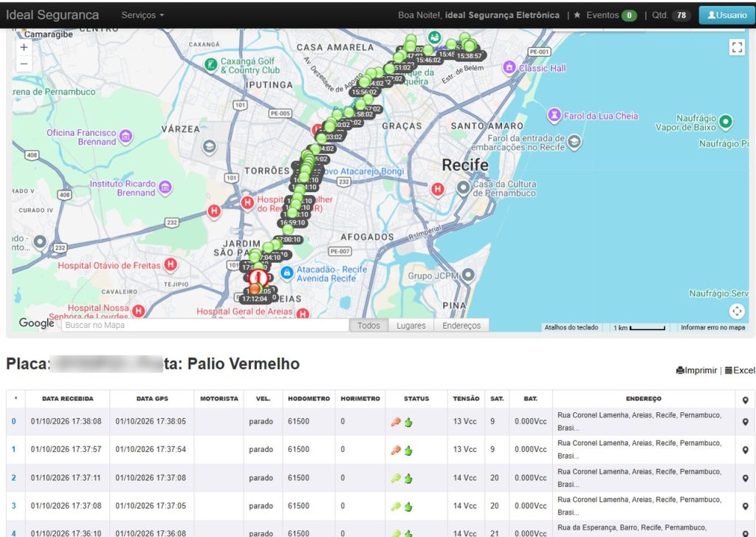Click the Google logo on the map
Image resolution: width=756 pixels, height=537 pixels.
37,323
